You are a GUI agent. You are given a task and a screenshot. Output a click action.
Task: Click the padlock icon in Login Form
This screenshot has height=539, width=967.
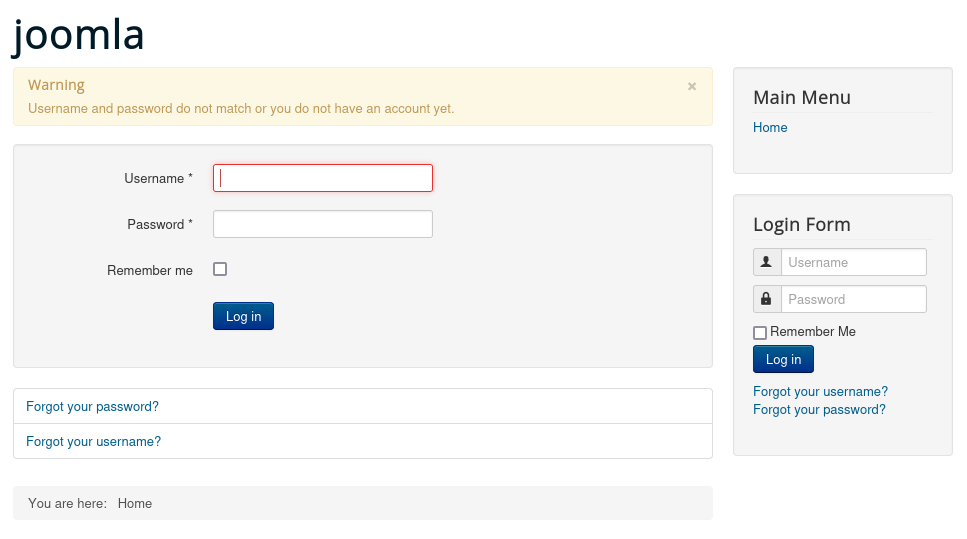tap(767, 299)
